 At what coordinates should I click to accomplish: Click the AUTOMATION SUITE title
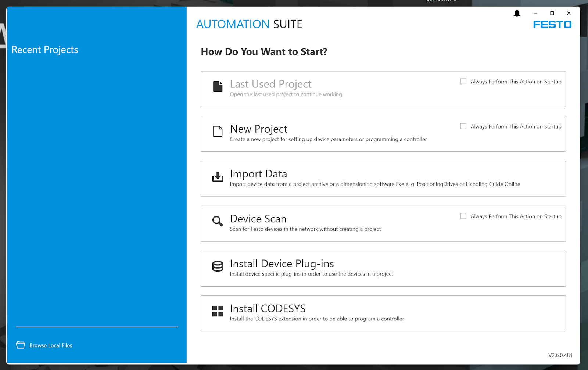[x=249, y=24]
